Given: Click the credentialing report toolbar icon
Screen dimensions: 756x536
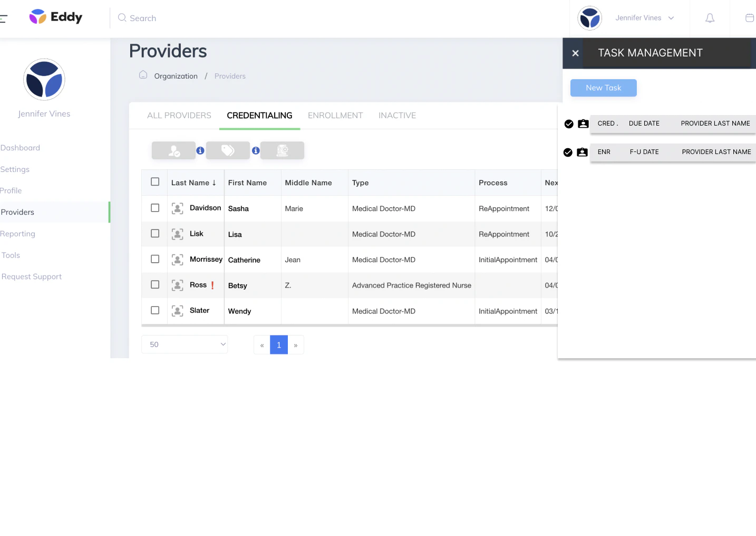Looking at the screenshot, I should 283,150.
